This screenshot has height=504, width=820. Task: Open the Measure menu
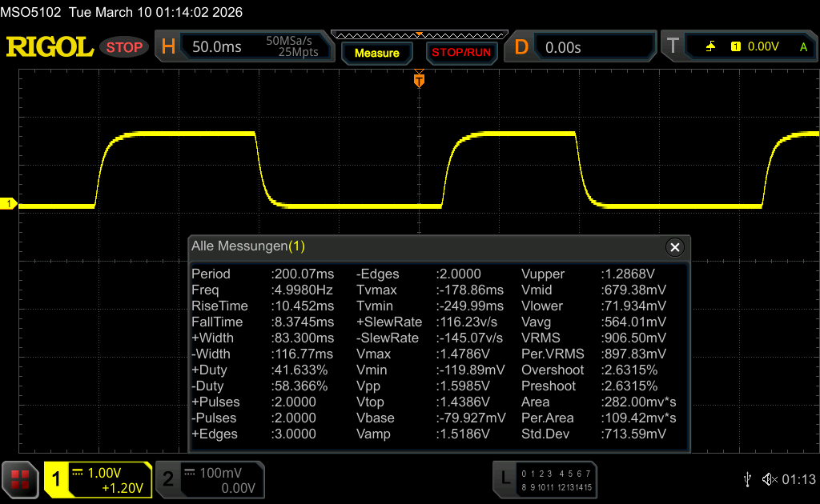tap(376, 53)
